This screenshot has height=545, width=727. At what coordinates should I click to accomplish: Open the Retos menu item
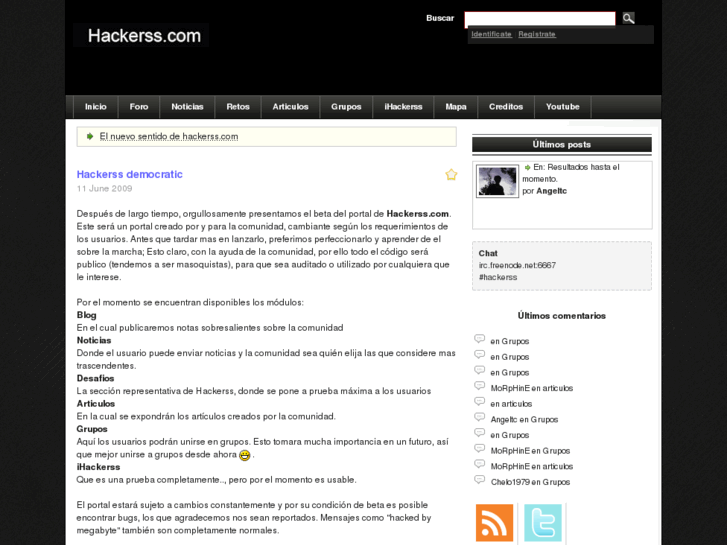click(x=238, y=107)
